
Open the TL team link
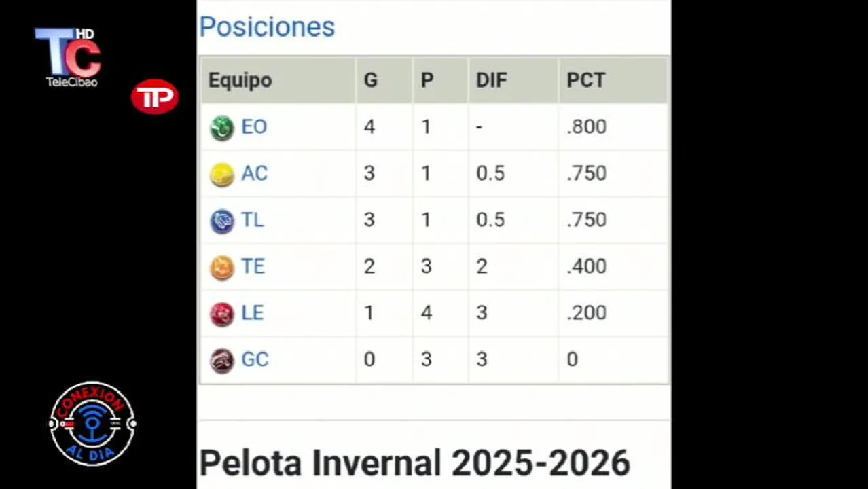pyautogui.click(x=253, y=220)
